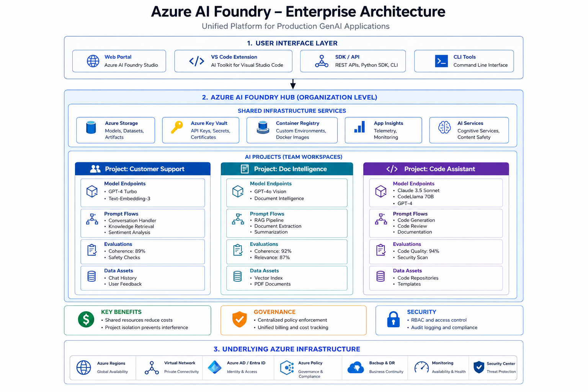Image resolution: width=588 pixels, height=392 pixels.
Task: Click the CLI Tools card title
Action: click(x=465, y=57)
